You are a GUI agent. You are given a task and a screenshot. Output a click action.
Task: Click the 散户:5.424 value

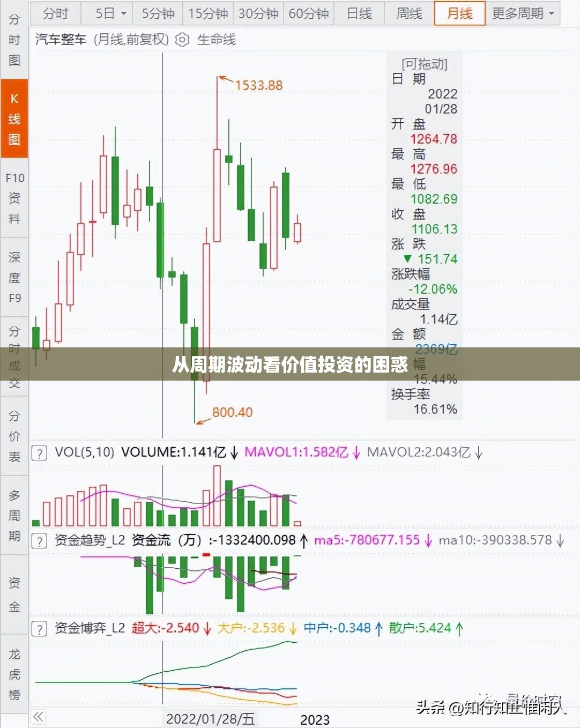pos(420,628)
